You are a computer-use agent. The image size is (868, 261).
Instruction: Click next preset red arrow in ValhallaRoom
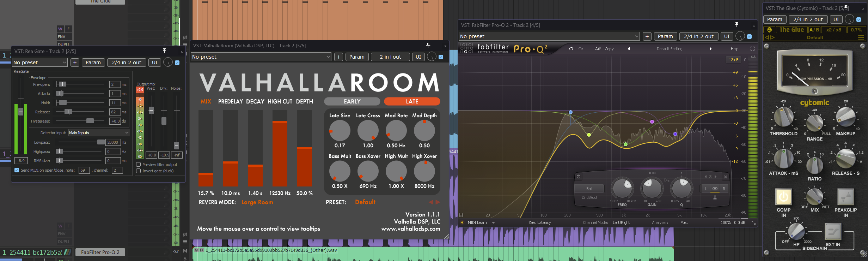click(438, 202)
